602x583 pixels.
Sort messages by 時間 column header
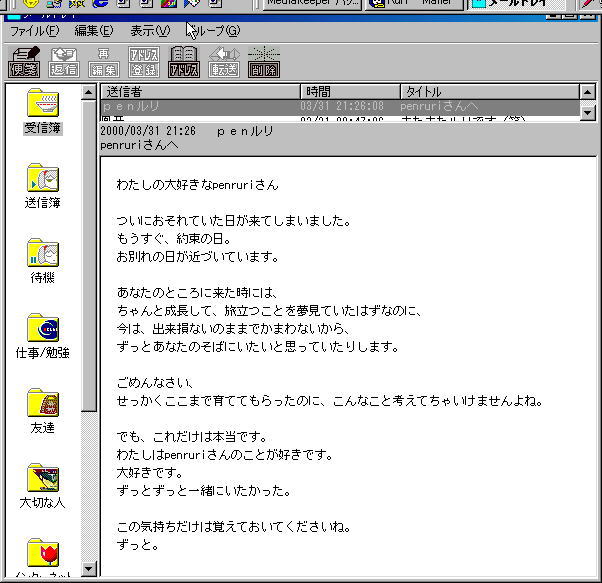348,92
